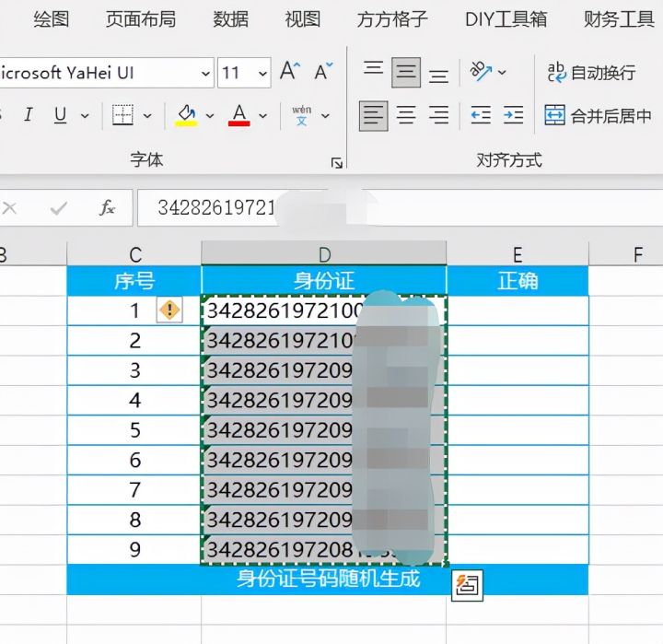Open the font size dropdown
663x644 pixels.
(x=262, y=74)
